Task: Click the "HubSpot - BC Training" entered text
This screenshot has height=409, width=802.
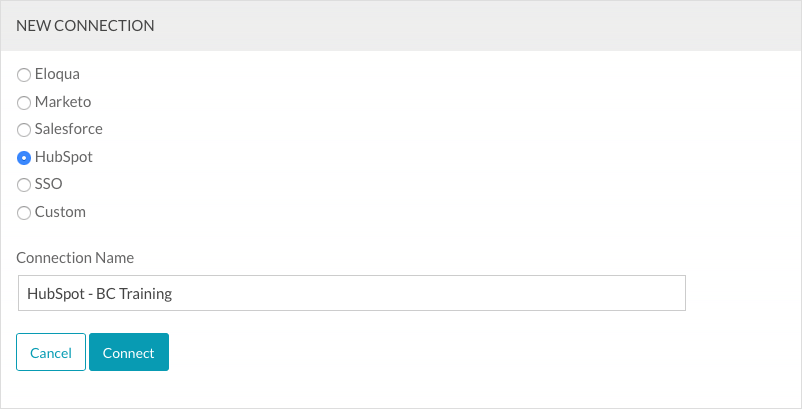Action: tap(99, 294)
